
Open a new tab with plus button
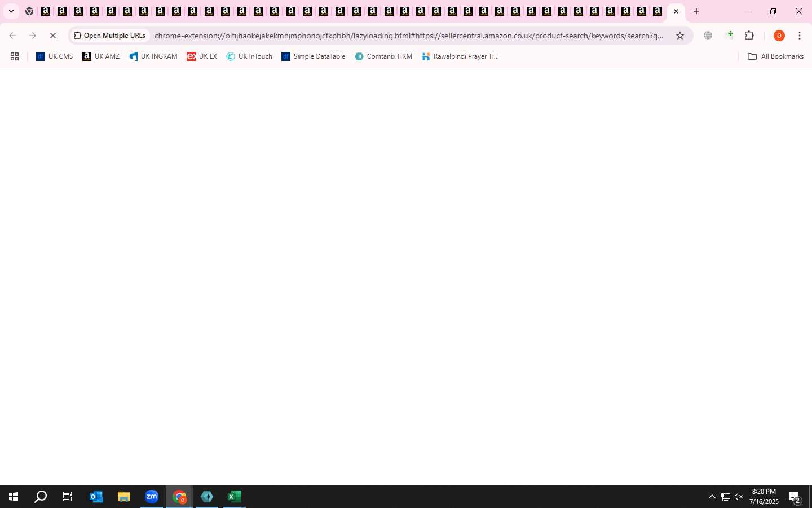696,11
